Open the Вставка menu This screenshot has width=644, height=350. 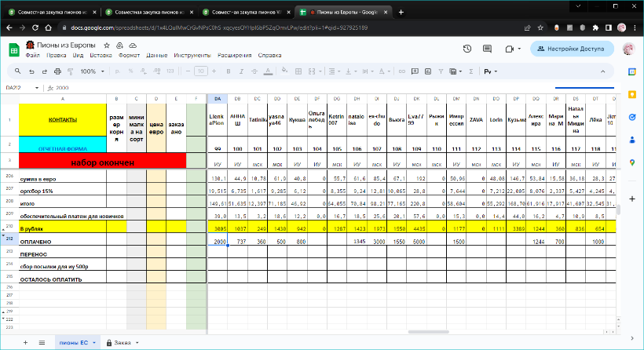tap(101, 56)
